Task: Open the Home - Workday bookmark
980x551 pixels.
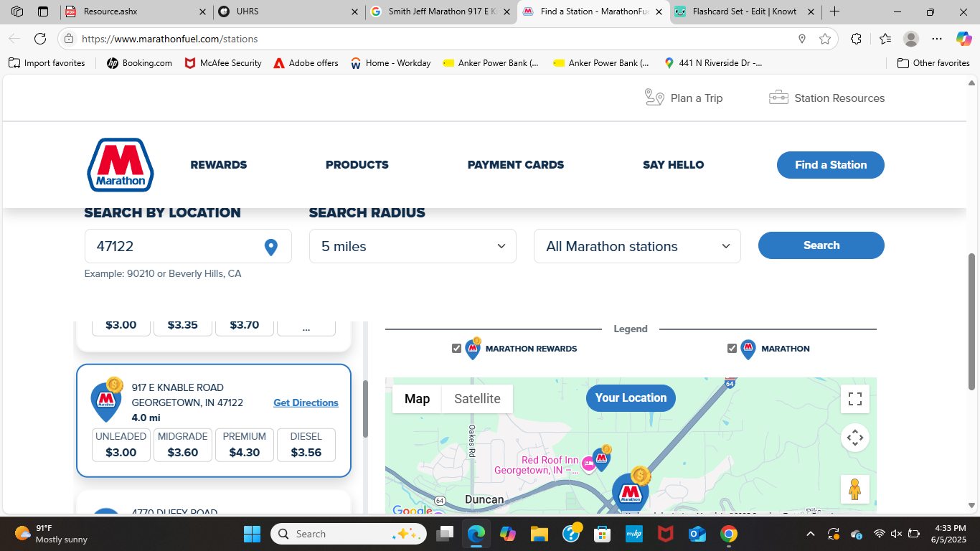Action: [x=390, y=63]
